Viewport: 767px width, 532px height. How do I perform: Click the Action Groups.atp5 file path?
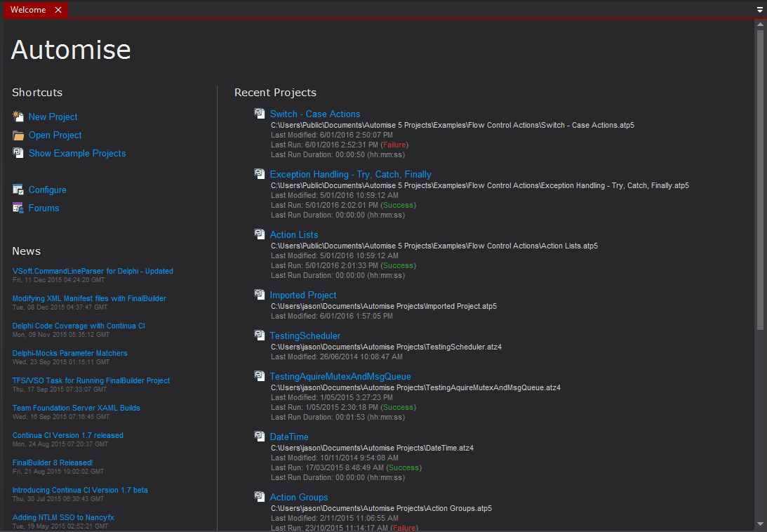(382, 509)
